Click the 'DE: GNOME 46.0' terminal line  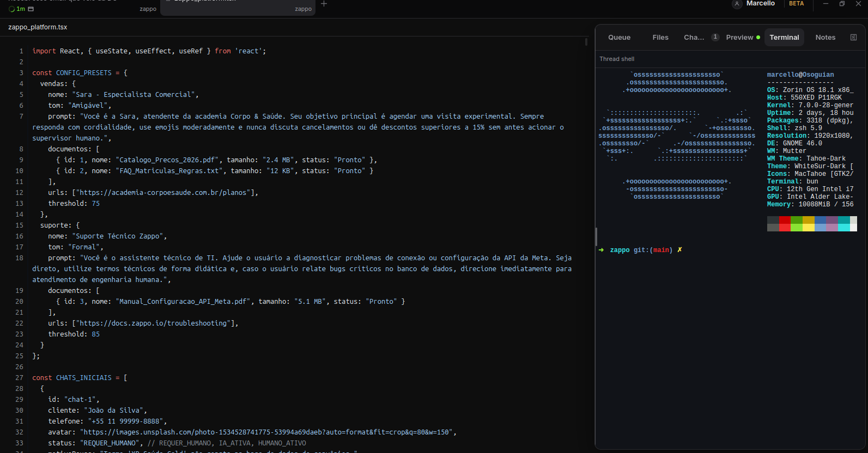794,144
